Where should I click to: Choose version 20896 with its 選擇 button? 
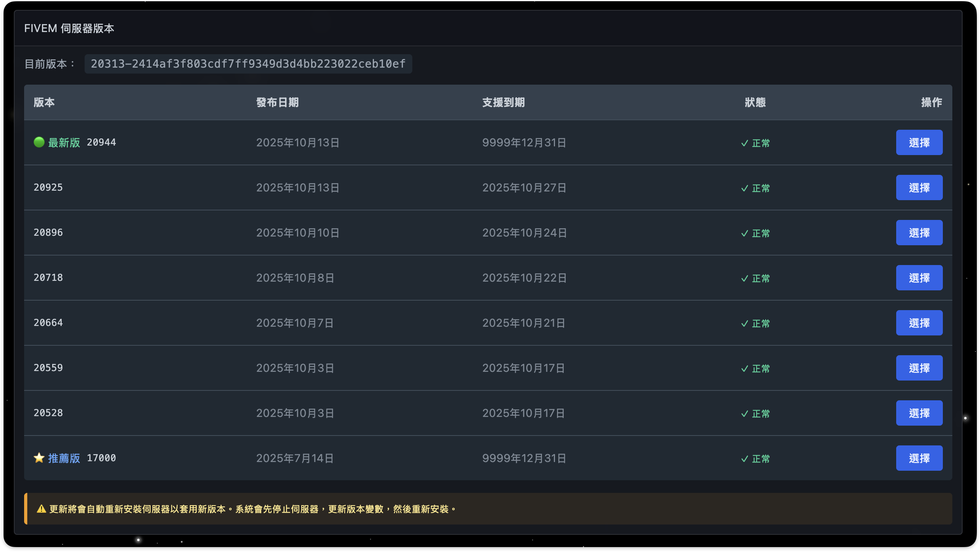pos(919,233)
